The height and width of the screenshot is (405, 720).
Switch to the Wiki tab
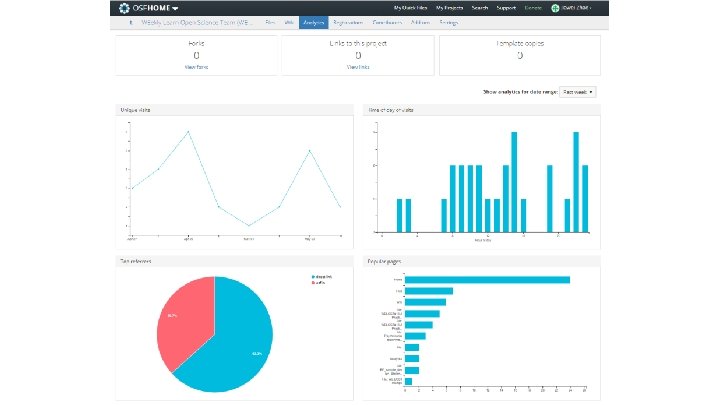pyautogui.click(x=289, y=22)
